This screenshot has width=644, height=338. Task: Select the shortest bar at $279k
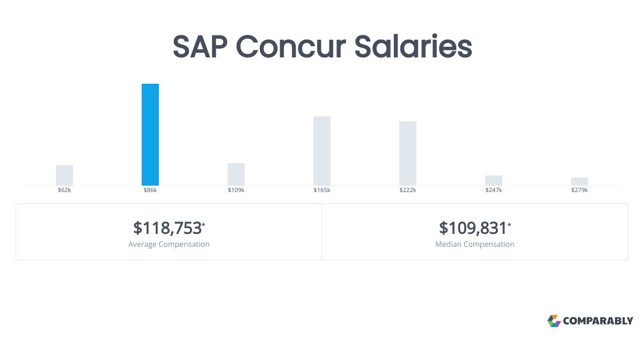point(580,181)
